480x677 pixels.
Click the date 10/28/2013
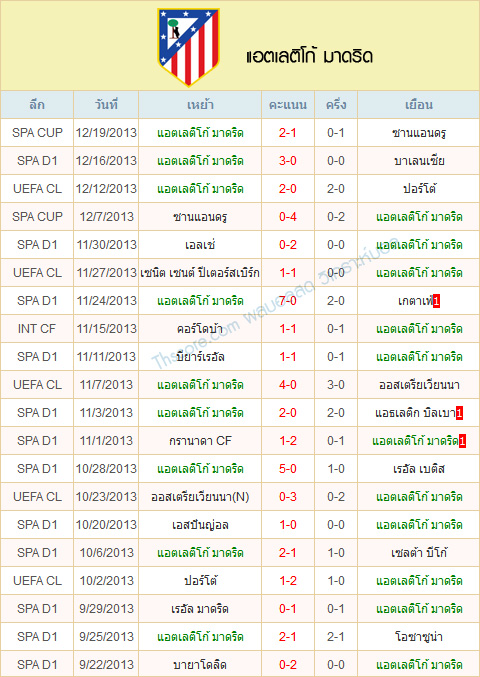(106, 469)
